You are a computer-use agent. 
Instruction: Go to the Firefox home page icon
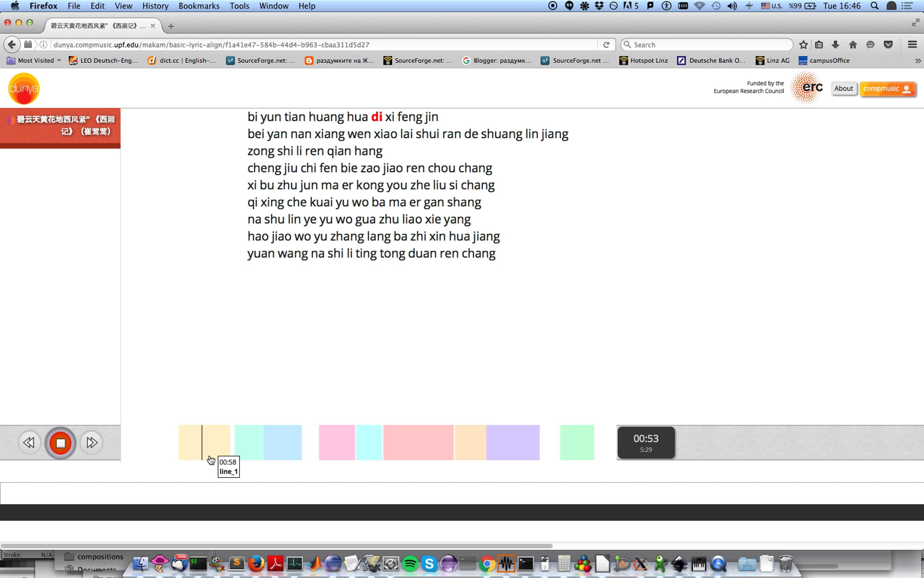(x=853, y=45)
